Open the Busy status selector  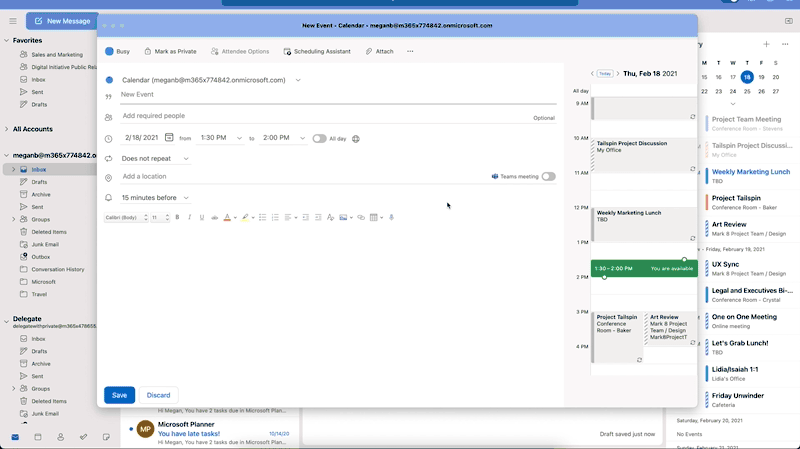[117, 52]
